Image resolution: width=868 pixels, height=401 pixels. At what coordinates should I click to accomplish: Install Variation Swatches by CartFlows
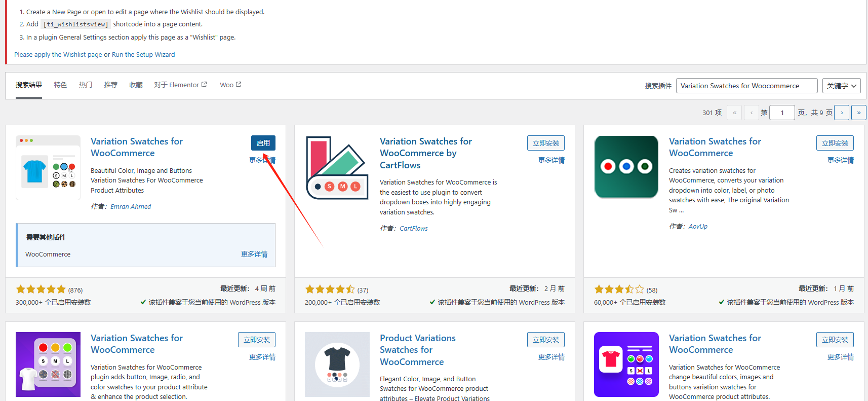click(546, 143)
